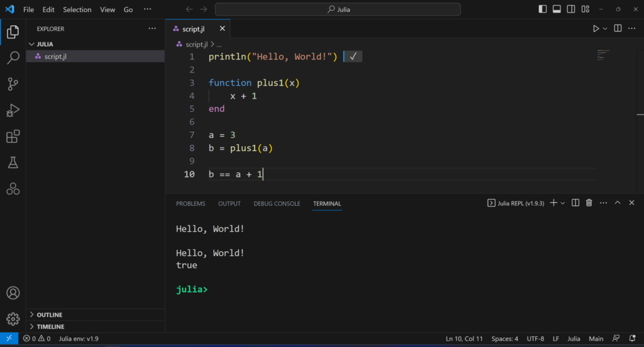Open the Accounts menu
Image resolution: width=644 pixels, height=347 pixels.
pyautogui.click(x=13, y=293)
